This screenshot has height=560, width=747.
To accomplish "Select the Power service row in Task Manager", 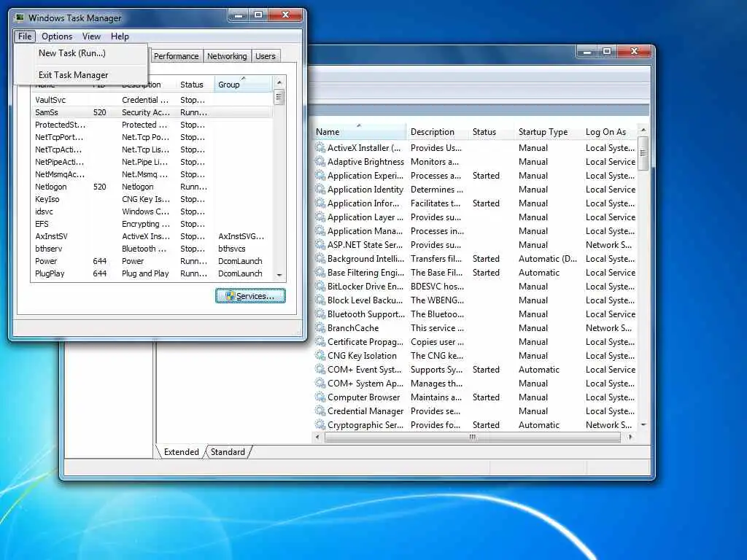I will pyautogui.click(x=152, y=261).
